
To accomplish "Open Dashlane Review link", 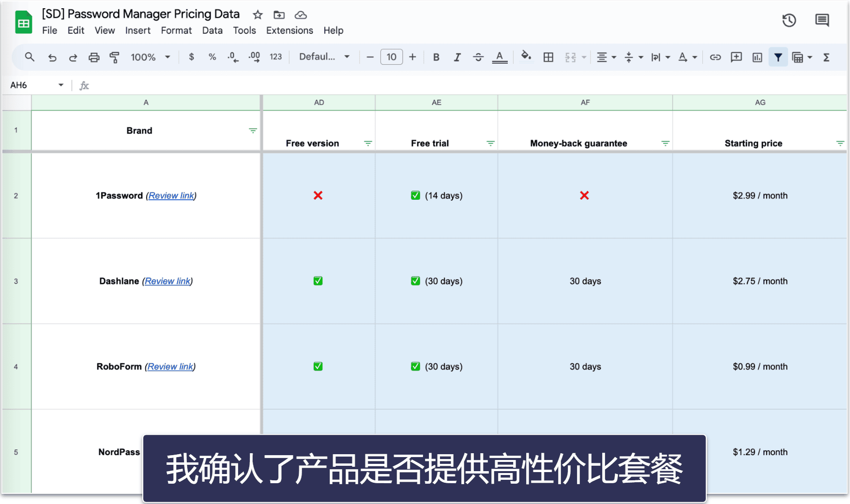I will point(167,281).
